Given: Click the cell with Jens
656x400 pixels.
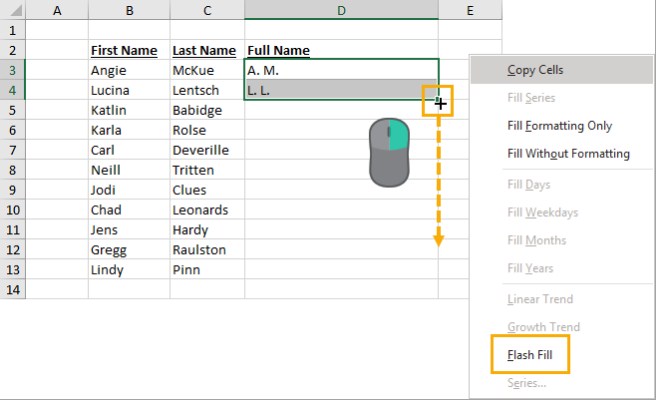Looking at the screenshot, I should 129,230.
